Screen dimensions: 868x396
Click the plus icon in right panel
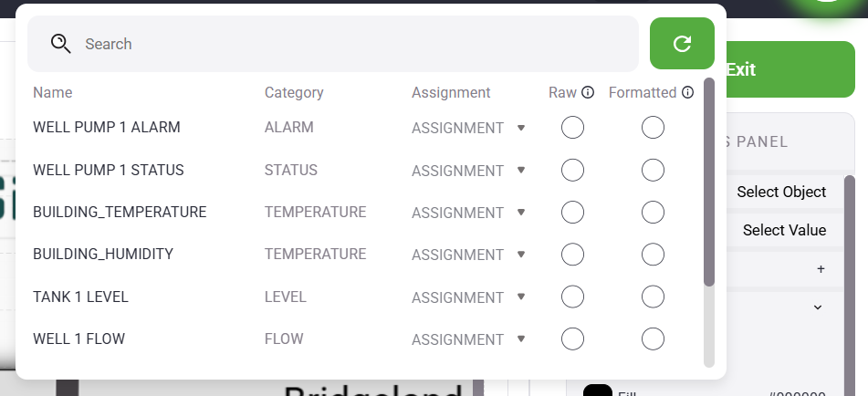click(x=821, y=269)
